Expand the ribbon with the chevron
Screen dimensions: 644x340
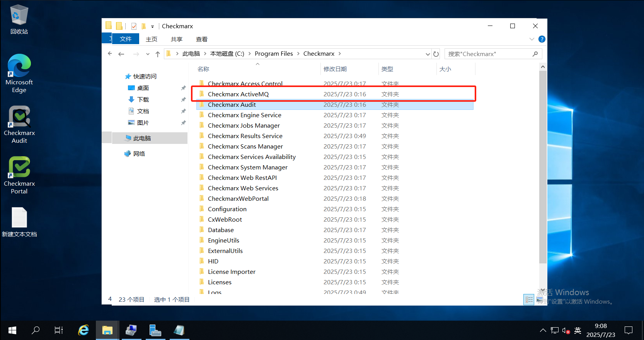pos(532,39)
